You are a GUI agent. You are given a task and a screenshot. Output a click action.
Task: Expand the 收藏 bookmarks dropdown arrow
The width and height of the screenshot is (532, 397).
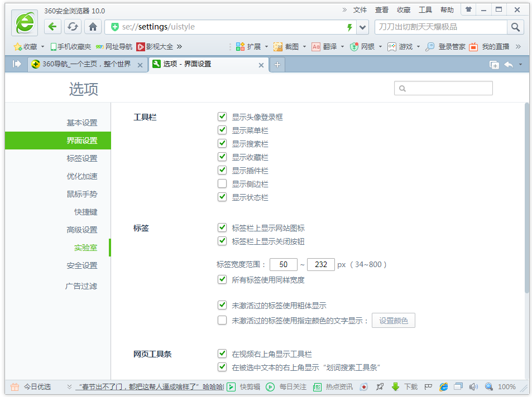[x=42, y=47]
